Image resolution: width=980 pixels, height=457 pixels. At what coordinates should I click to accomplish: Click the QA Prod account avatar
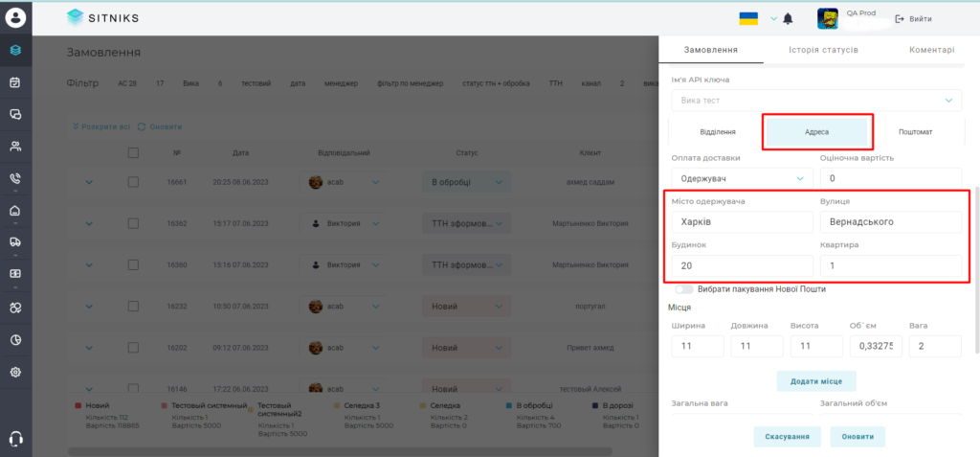tap(828, 19)
